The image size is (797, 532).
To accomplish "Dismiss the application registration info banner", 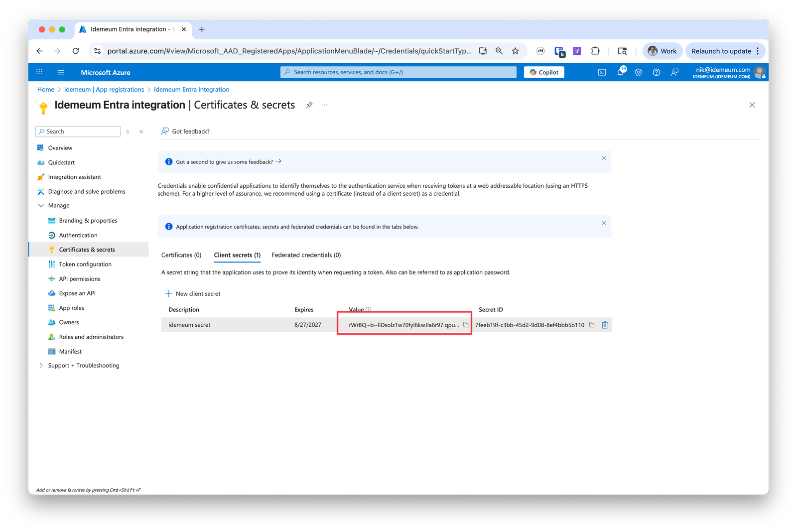I will (604, 223).
